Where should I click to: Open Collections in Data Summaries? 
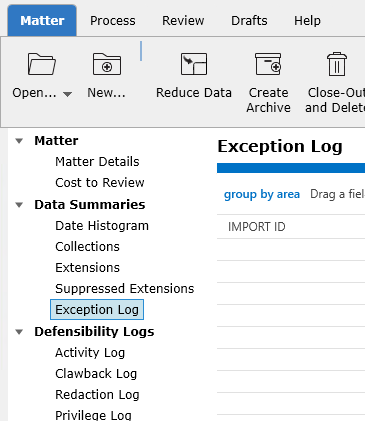tap(87, 247)
